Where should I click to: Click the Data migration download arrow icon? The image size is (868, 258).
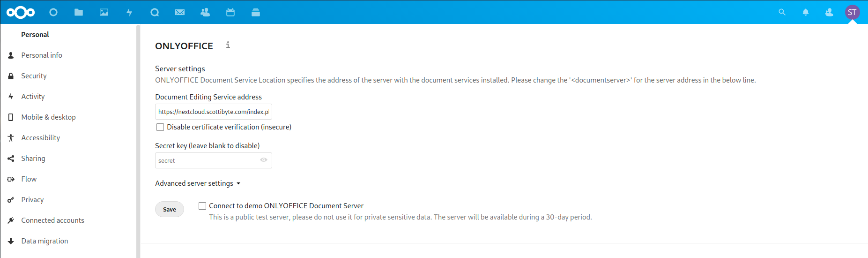pos(11,241)
